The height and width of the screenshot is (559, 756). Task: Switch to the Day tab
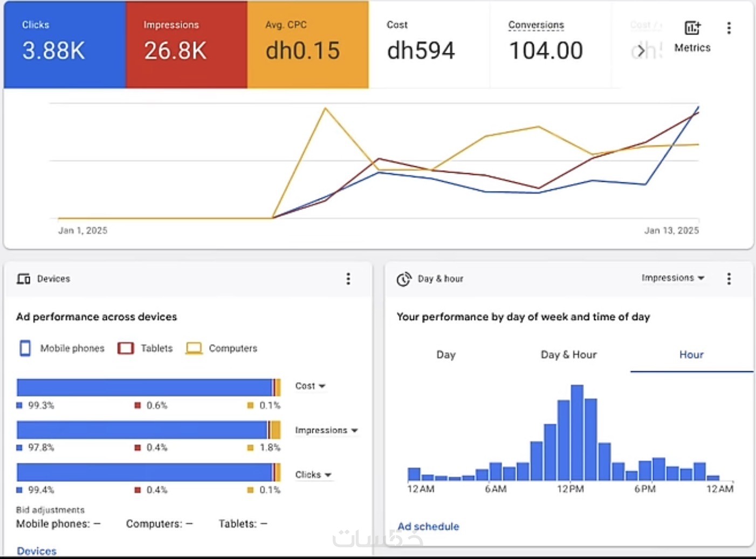pyautogui.click(x=446, y=355)
